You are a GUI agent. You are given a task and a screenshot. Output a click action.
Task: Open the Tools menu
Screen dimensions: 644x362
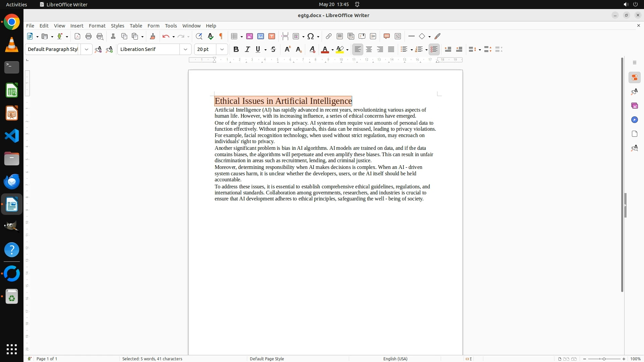coord(171,25)
